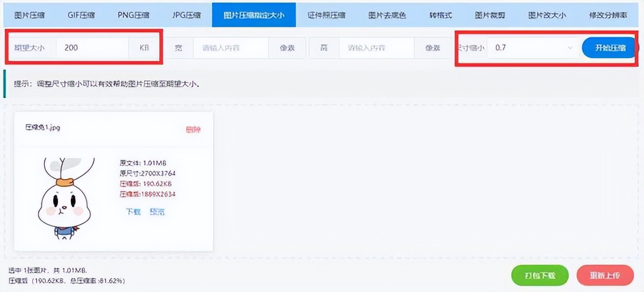Click the 宽 width input field
644x292 pixels.
230,47
